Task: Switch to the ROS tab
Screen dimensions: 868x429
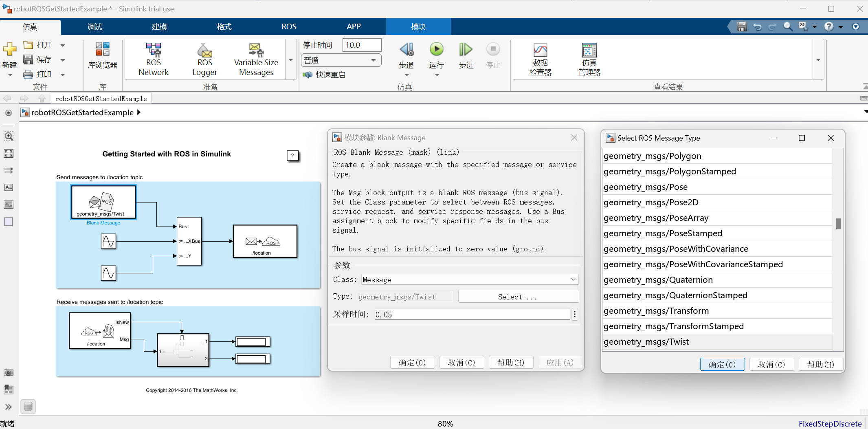Action: pyautogui.click(x=289, y=26)
